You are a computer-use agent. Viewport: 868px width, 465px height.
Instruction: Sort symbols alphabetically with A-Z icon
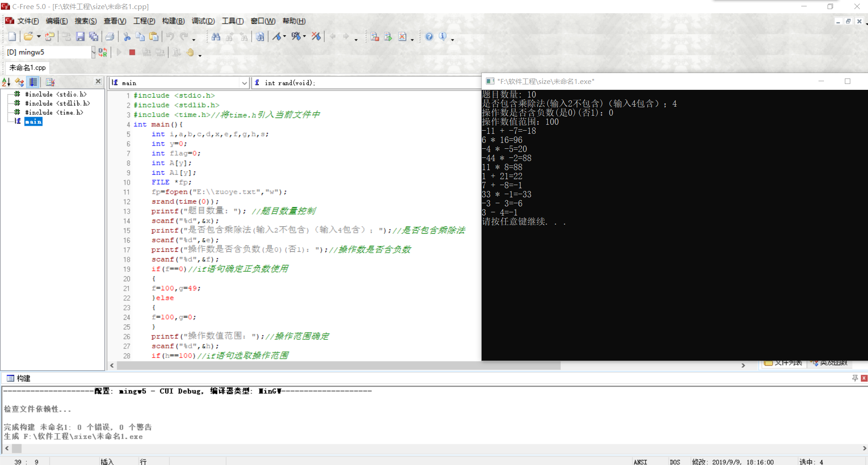click(x=6, y=82)
